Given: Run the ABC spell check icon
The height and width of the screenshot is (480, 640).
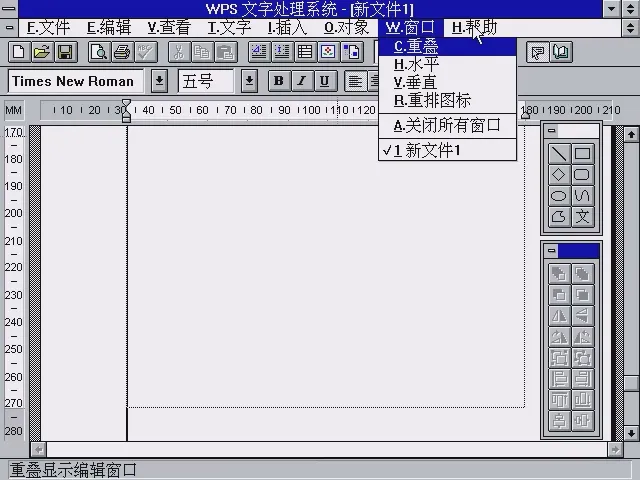Looking at the screenshot, I should pos(145,52).
